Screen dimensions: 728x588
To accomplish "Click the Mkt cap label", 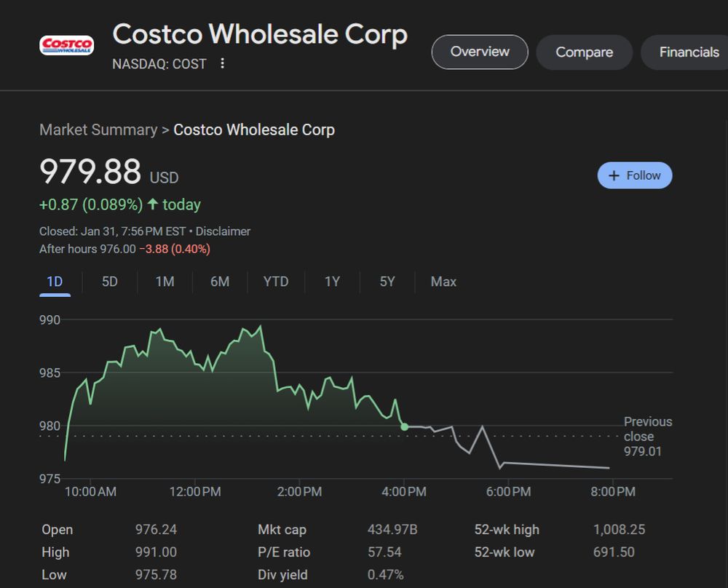I will point(282,530).
